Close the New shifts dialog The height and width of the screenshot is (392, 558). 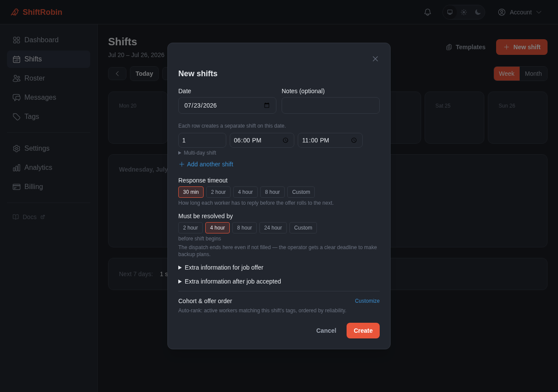[x=375, y=59]
